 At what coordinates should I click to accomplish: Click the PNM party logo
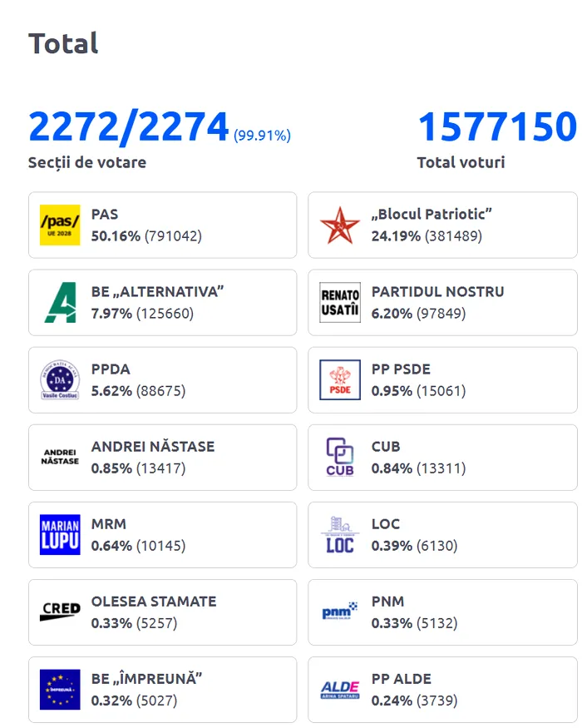coord(340,612)
